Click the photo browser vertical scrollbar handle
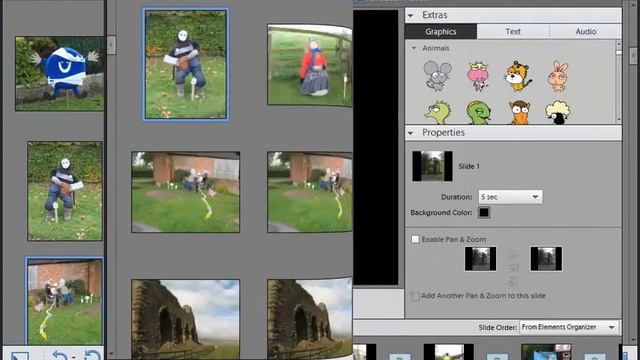 [111, 44]
